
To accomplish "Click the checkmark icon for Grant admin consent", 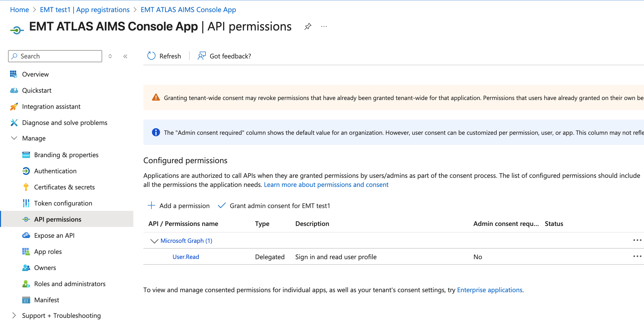I will point(222,206).
